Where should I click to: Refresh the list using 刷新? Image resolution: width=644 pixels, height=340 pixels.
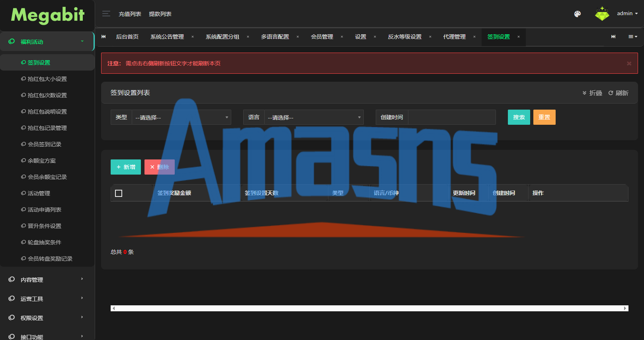pos(618,93)
